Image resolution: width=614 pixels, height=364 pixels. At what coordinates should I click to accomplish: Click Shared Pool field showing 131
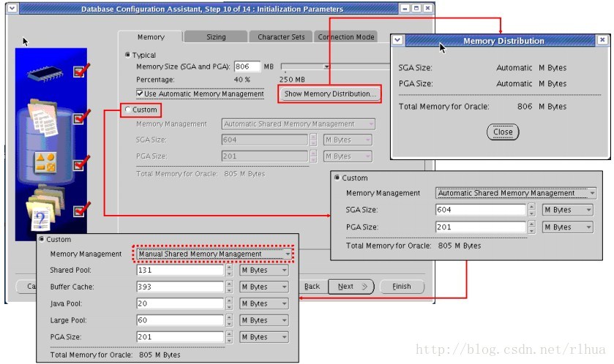(x=180, y=270)
